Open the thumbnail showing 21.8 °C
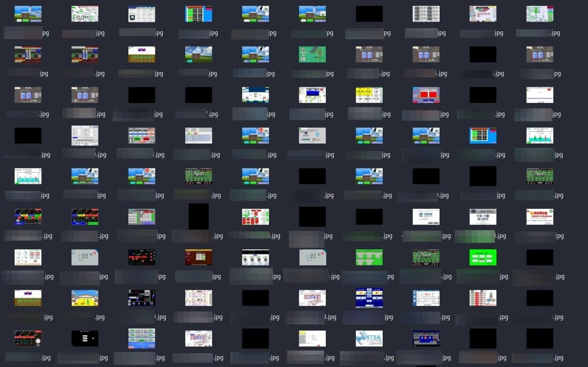 85,257
